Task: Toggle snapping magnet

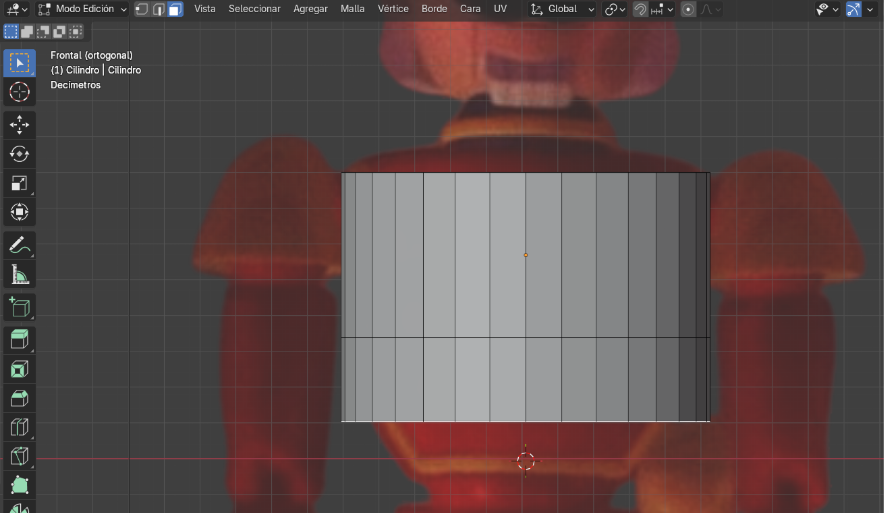Action: 640,9
